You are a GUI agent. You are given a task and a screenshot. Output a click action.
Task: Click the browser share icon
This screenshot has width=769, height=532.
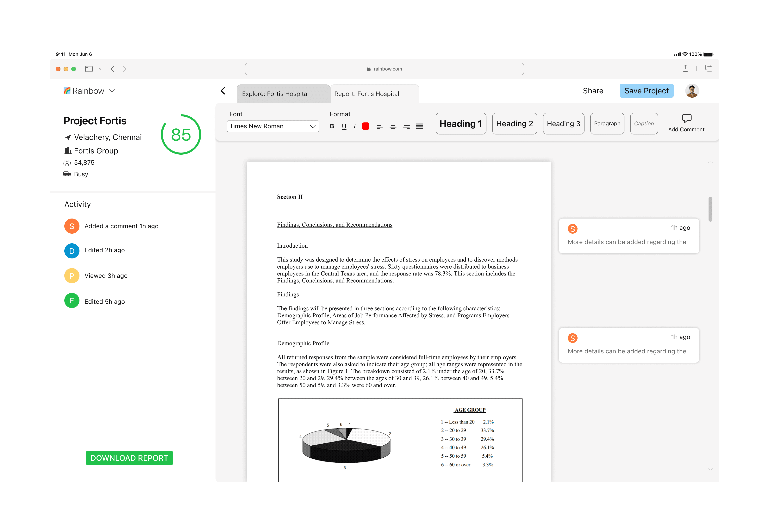685,69
